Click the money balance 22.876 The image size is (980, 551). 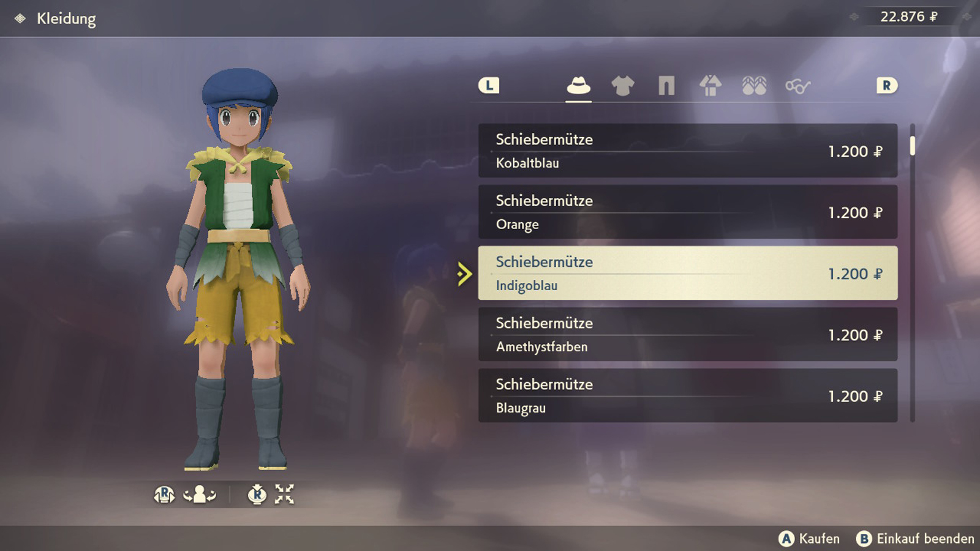909,17
